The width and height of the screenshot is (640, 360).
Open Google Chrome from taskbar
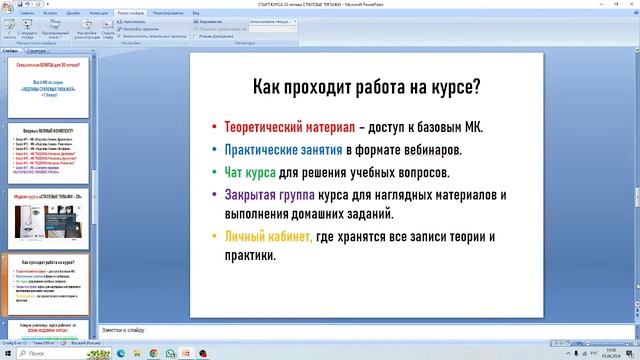tap(153, 353)
